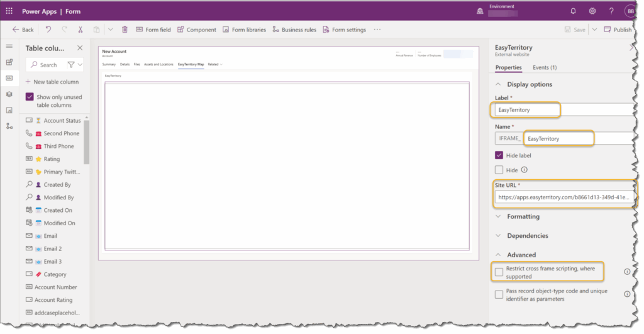Go Back from the form editor

pos(23,29)
